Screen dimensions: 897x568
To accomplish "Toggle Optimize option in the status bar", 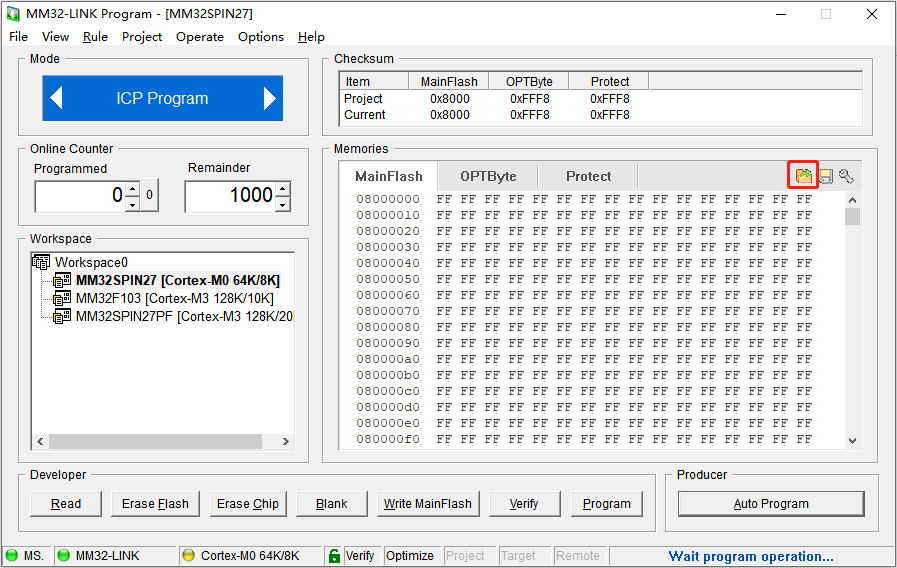I will click(x=410, y=555).
